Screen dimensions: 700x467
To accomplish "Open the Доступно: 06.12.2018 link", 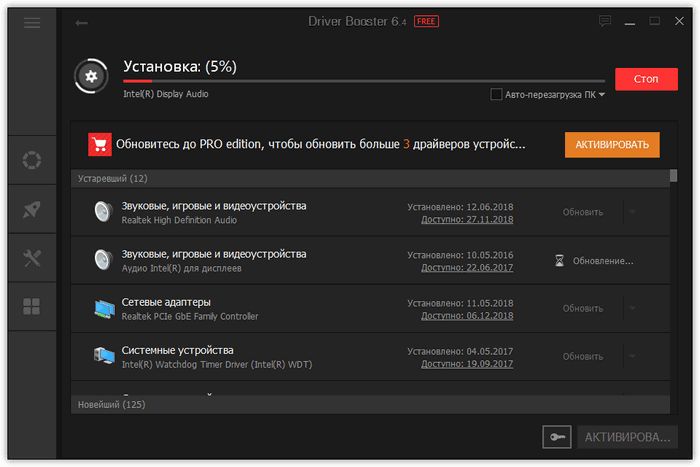I will click(x=467, y=316).
